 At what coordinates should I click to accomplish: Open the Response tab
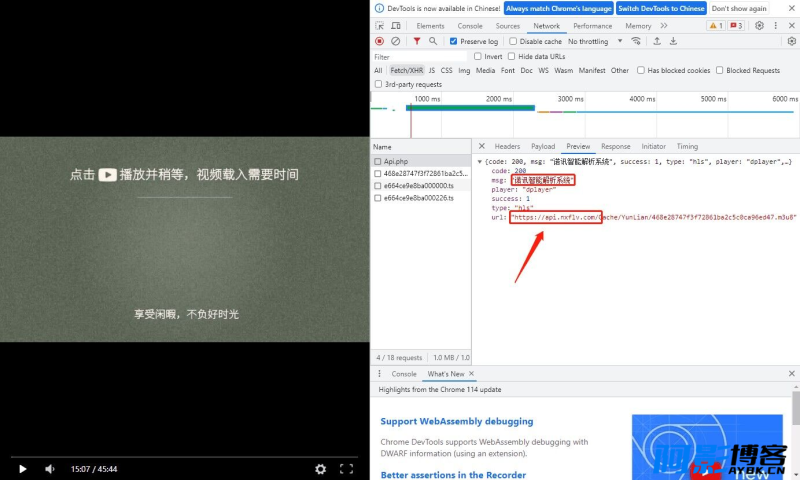(615, 146)
